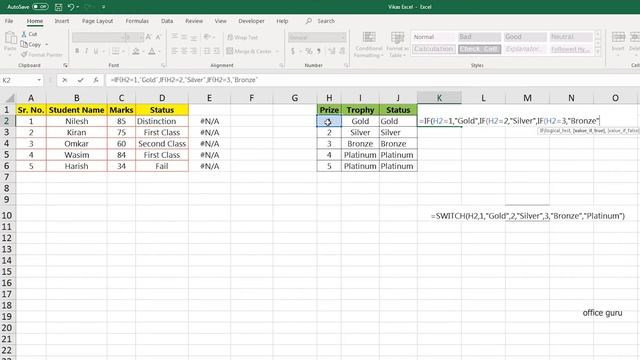The width and height of the screenshot is (640, 360).
Task: Apply the Calculation cell style
Action: click(433, 49)
